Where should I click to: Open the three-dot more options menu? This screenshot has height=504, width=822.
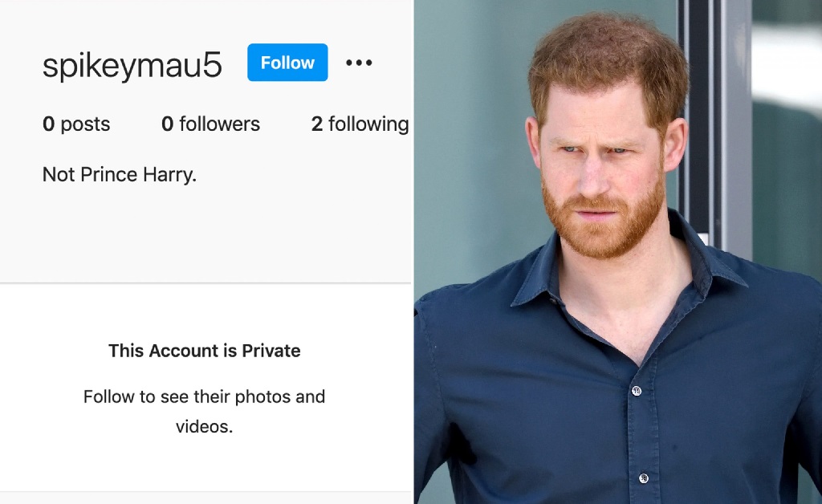(x=359, y=63)
